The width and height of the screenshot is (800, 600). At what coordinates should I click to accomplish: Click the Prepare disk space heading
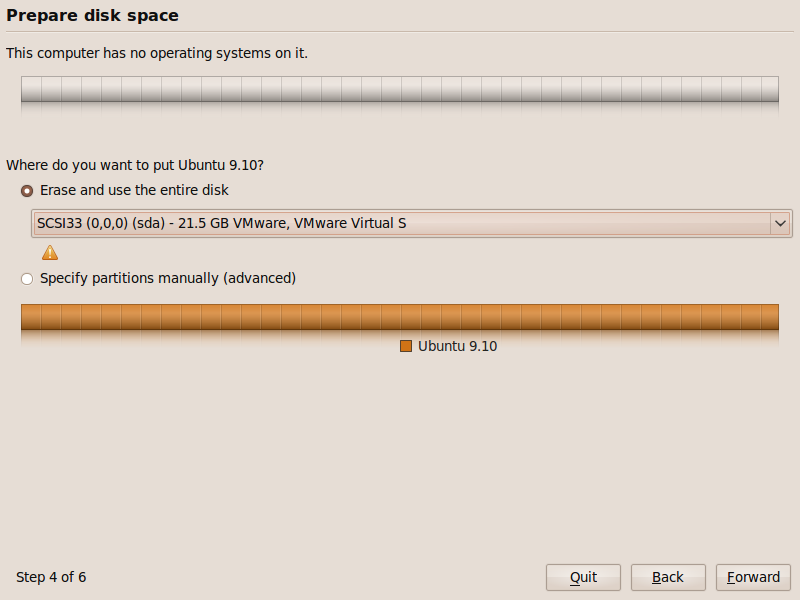pos(92,15)
